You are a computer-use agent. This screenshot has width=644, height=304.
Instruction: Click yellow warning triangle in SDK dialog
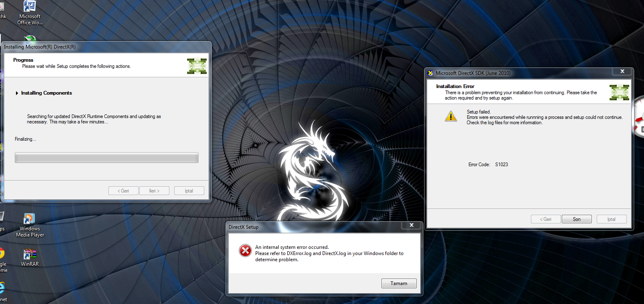(x=451, y=116)
